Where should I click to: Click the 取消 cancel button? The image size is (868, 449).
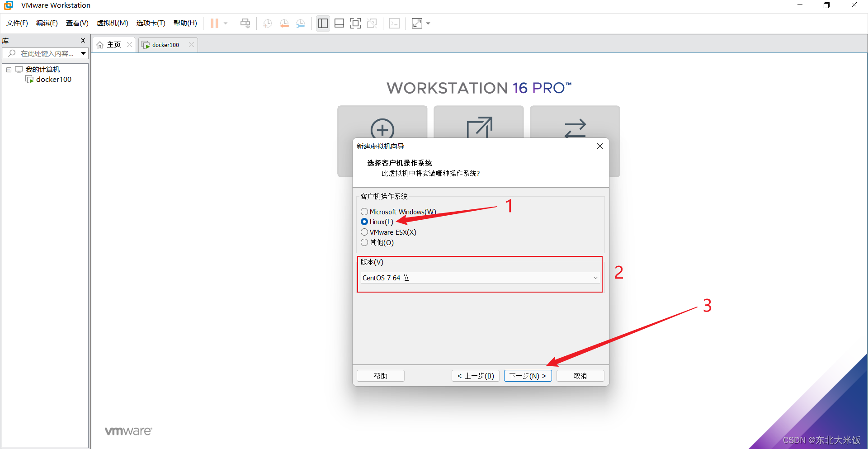580,376
